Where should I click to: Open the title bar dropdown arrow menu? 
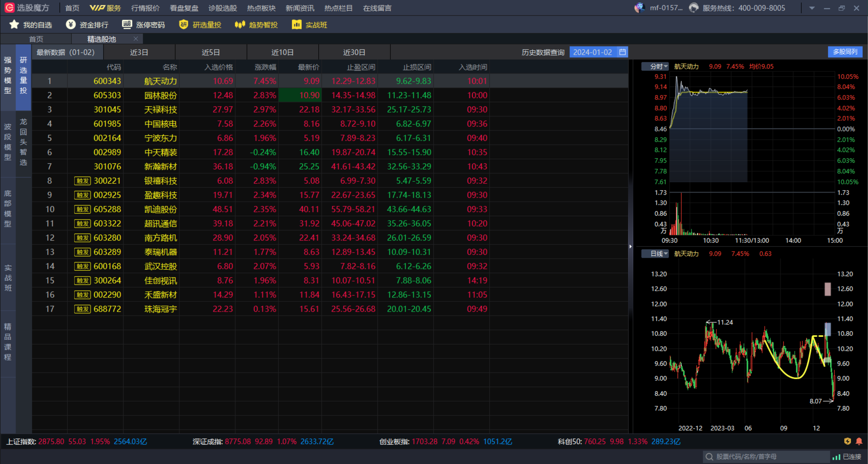point(812,8)
